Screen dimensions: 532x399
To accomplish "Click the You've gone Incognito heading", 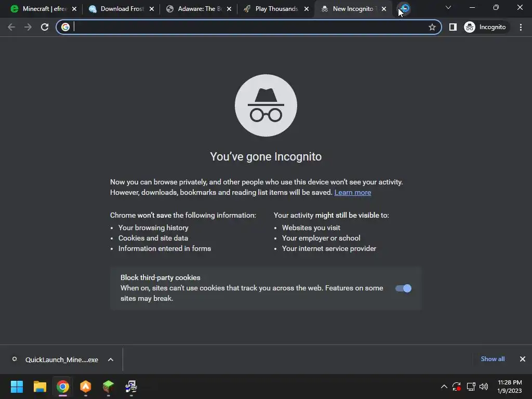I will tap(265, 156).
